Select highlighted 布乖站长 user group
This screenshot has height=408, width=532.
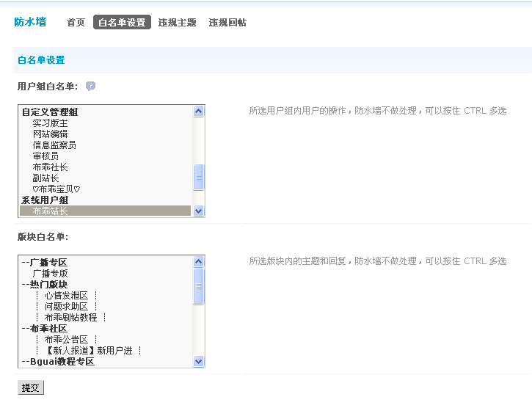click(x=106, y=211)
